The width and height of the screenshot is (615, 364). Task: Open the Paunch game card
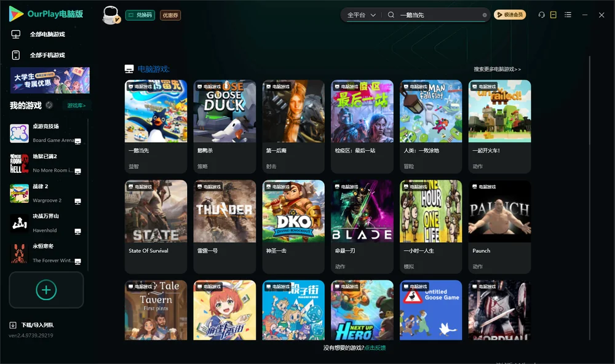(x=499, y=226)
